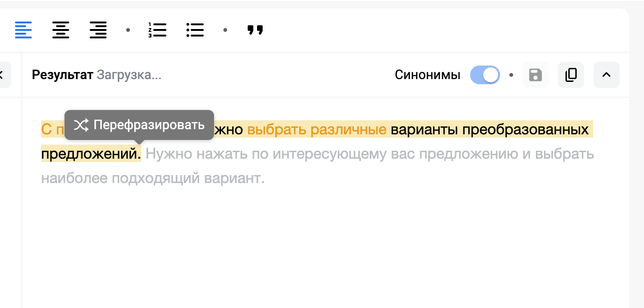This screenshot has width=644, height=308.
Task: Create a numbered list
Action: click(157, 30)
